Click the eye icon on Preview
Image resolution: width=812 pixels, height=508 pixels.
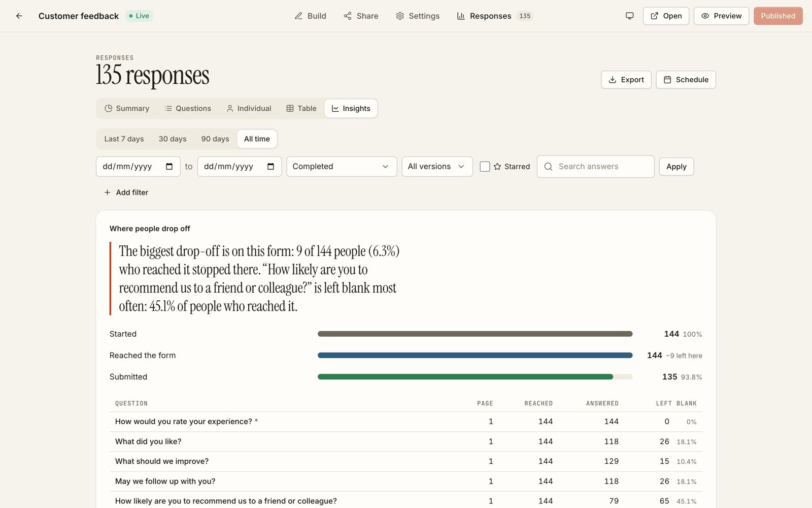pos(705,16)
